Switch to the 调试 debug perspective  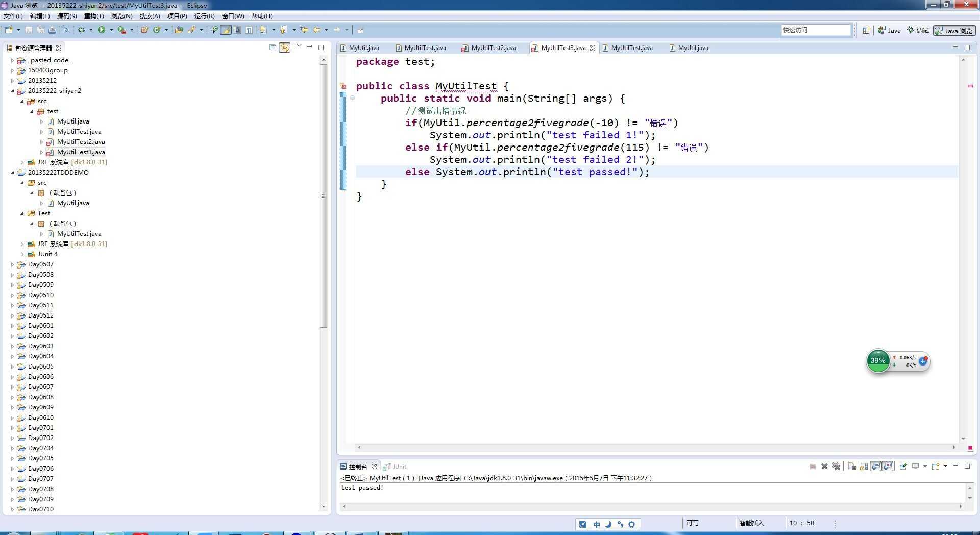[x=918, y=30]
